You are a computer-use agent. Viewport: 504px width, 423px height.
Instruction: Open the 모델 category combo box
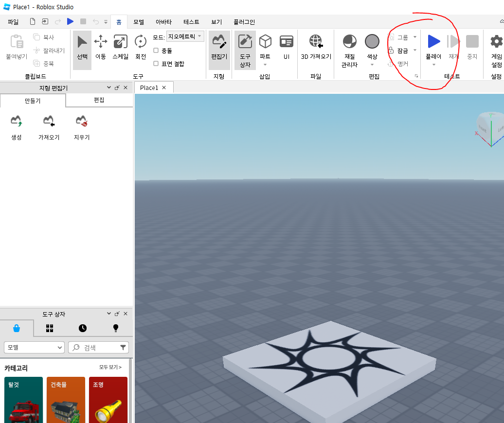[35, 348]
